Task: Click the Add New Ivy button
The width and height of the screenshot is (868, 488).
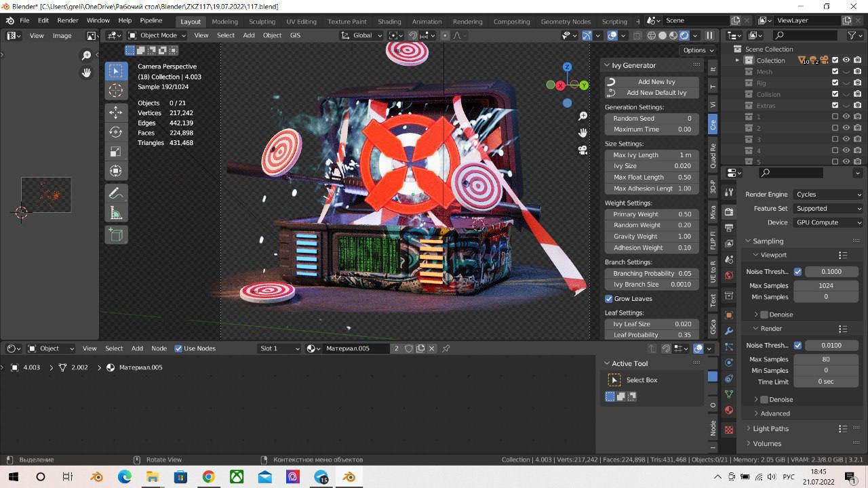Action: 656,81
